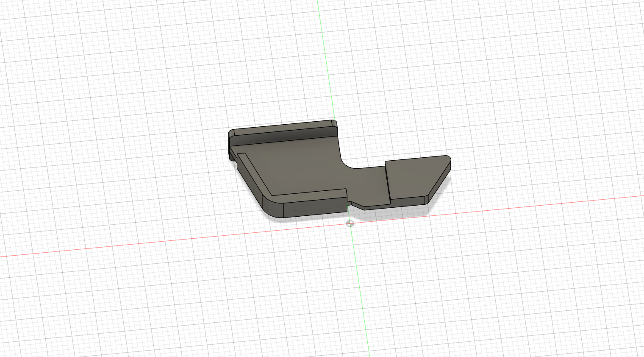Click the green axis line below origin
The image size is (644, 357).
tap(360, 293)
